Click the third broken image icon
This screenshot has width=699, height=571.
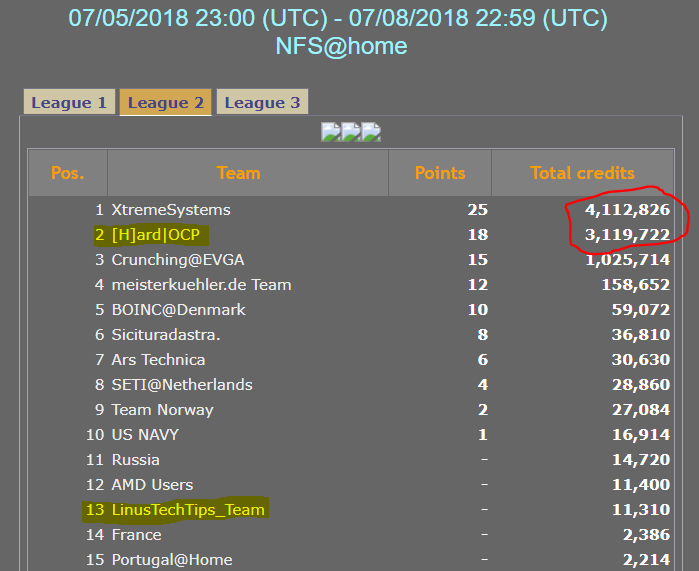371,132
